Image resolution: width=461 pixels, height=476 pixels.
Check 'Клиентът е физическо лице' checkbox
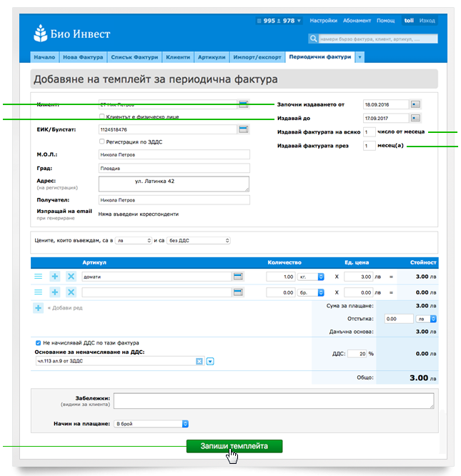pyautogui.click(x=102, y=116)
